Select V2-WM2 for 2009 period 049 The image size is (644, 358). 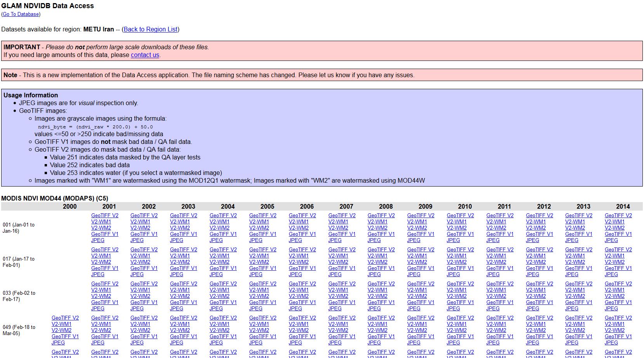pos(417,330)
